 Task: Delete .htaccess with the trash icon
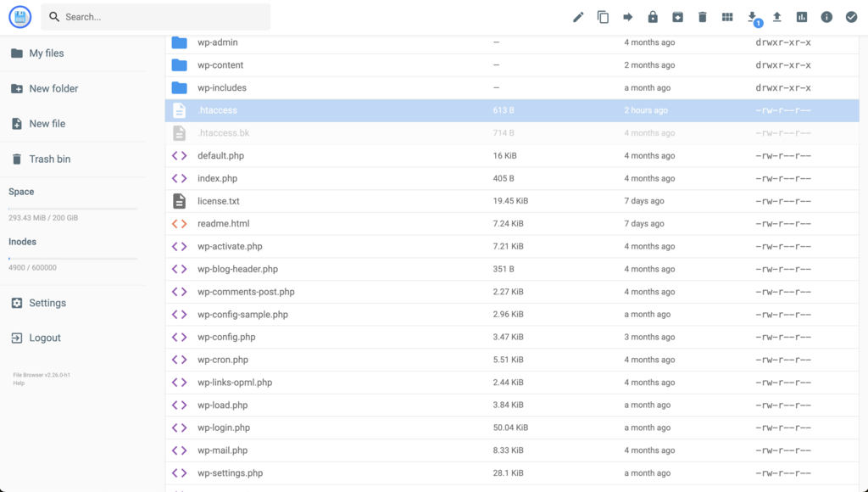tap(702, 16)
